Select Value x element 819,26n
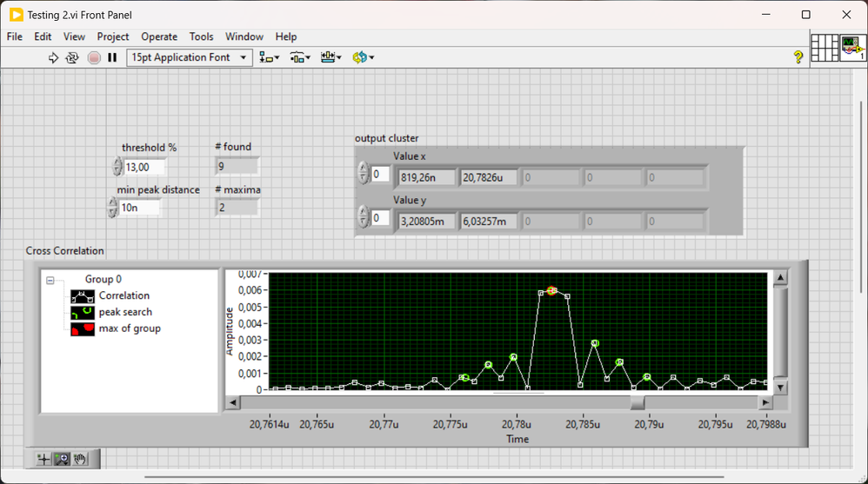 [426, 177]
